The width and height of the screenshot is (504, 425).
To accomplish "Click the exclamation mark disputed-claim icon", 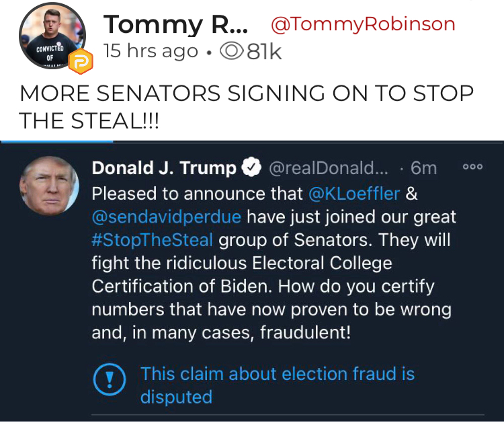I will click(106, 381).
